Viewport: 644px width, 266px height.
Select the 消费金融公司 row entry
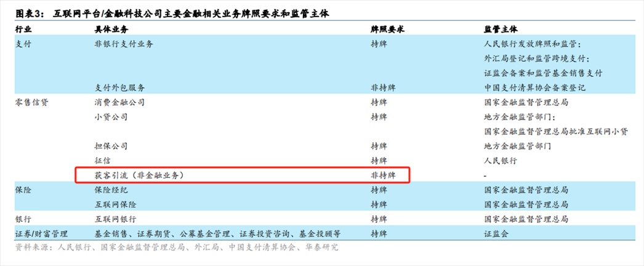[x=119, y=102]
